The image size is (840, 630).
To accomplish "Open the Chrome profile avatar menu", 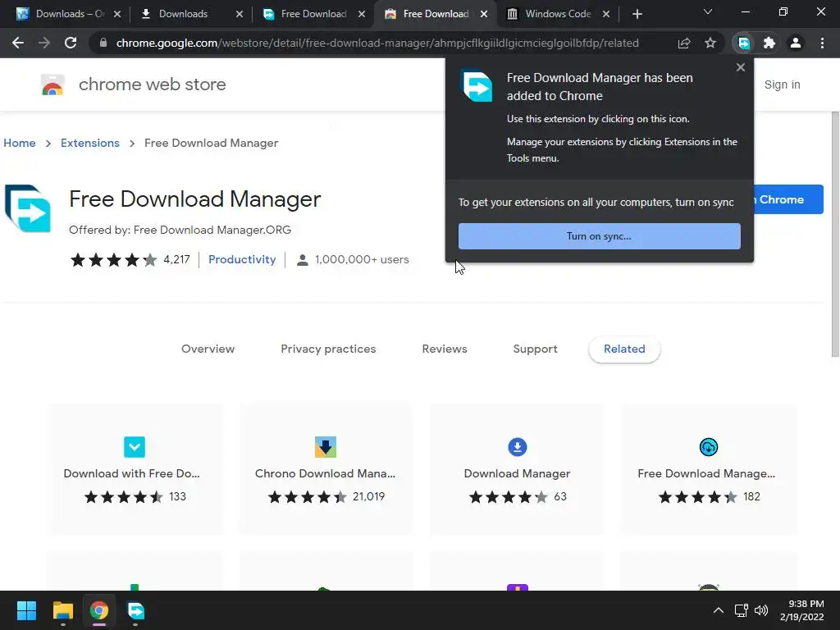I will [796, 43].
